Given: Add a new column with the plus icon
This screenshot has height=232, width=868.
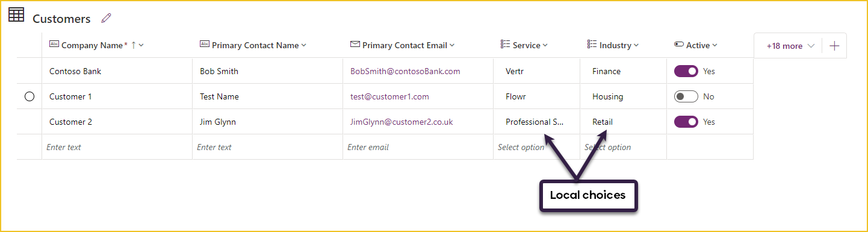Looking at the screenshot, I should [834, 46].
